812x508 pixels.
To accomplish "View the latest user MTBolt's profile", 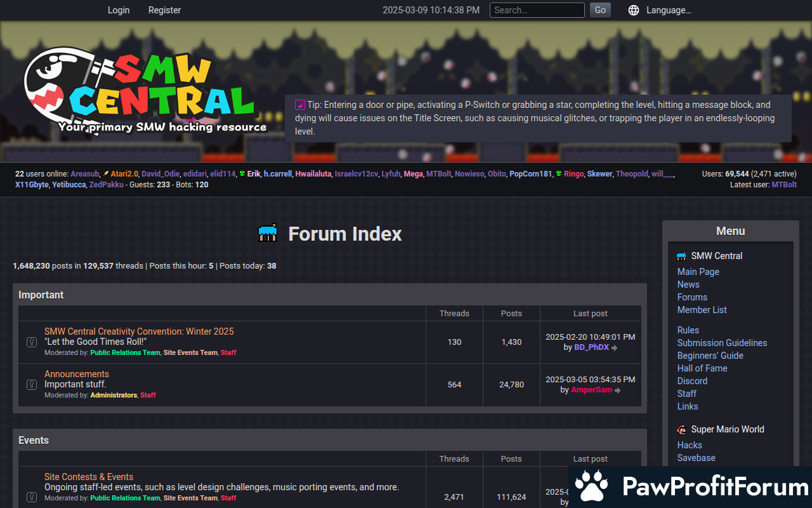I will click(784, 185).
